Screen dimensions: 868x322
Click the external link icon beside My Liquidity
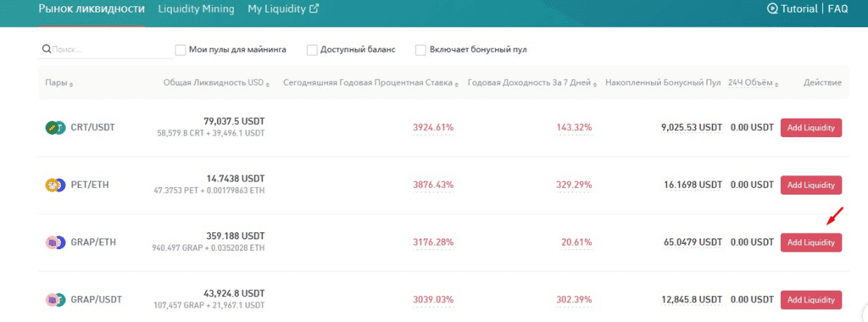click(x=314, y=8)
